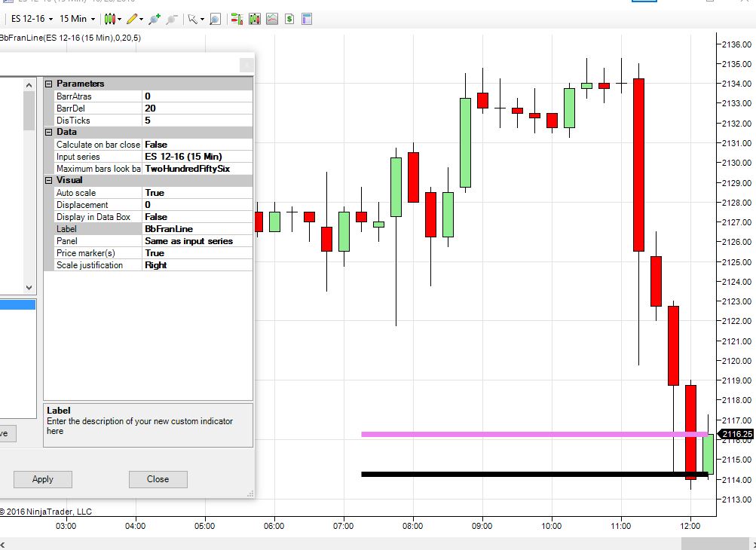The image size is (756, 550).
Task: Click the pink indicator line on chart
Action: click(x=534, y=434)
